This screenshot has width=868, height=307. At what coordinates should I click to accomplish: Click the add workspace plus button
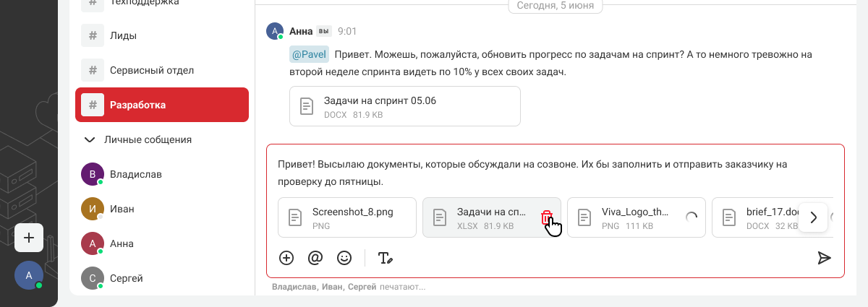(29, 238)
